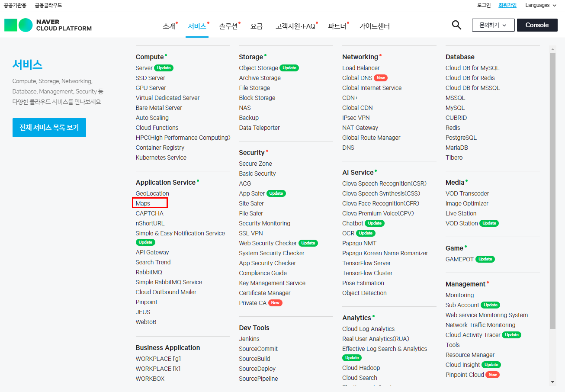This screenshot has height=392, width=565.
Task: Open GAMEPOT service
Action: (460, 259)
